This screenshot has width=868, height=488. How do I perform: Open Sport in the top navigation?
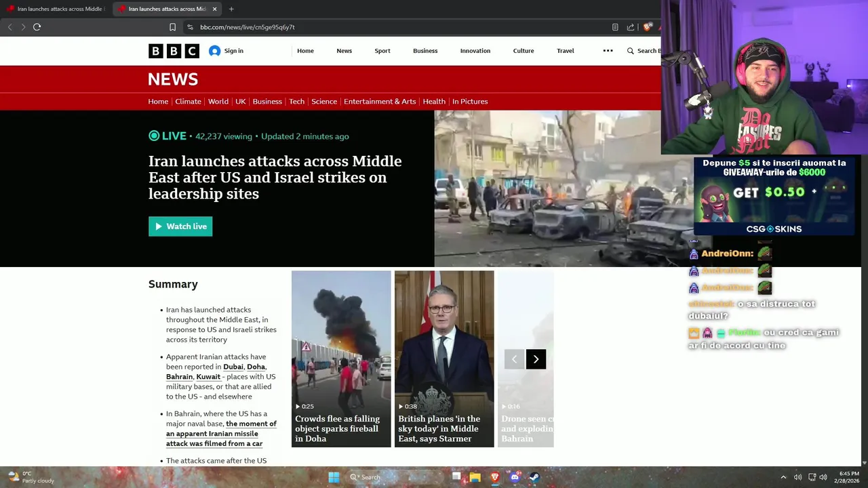click(x=382, y=51)
